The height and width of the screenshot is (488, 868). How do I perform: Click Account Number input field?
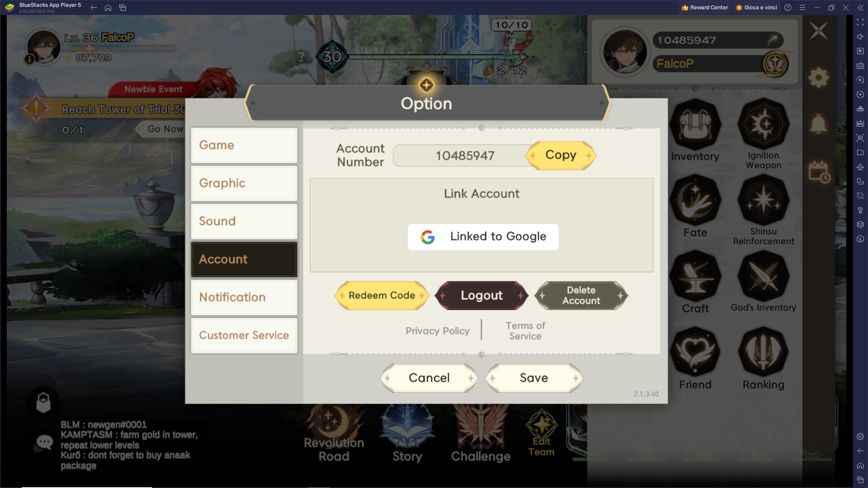click(x=465, y=155)
